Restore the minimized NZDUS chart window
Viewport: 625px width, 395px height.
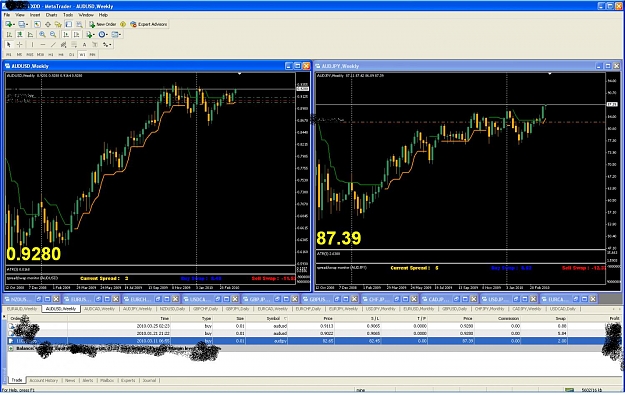pos(39,299)
